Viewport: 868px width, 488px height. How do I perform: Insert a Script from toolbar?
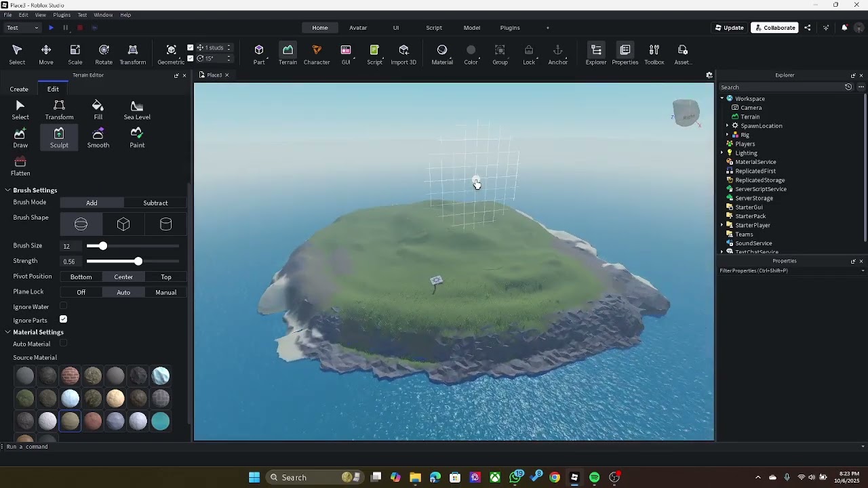tap(374, 54)
